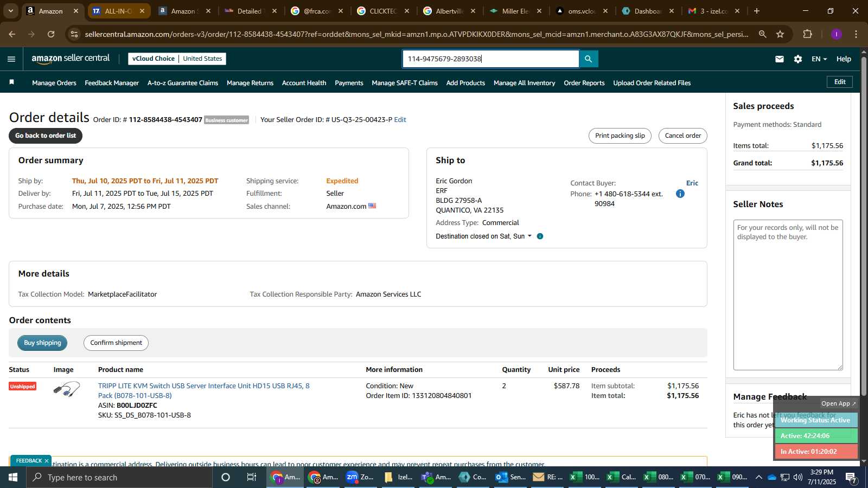Click the Help link
Image resolution: width=868 pixels, height=488 pixels.
pyautogui.click(x=844, y=59)
